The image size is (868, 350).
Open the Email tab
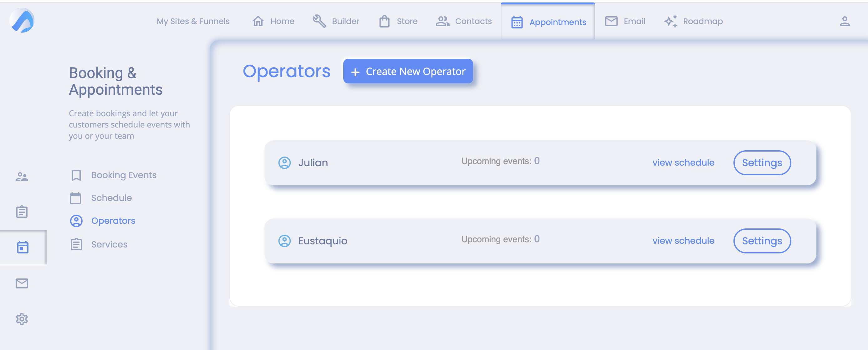tap(625, 22)
